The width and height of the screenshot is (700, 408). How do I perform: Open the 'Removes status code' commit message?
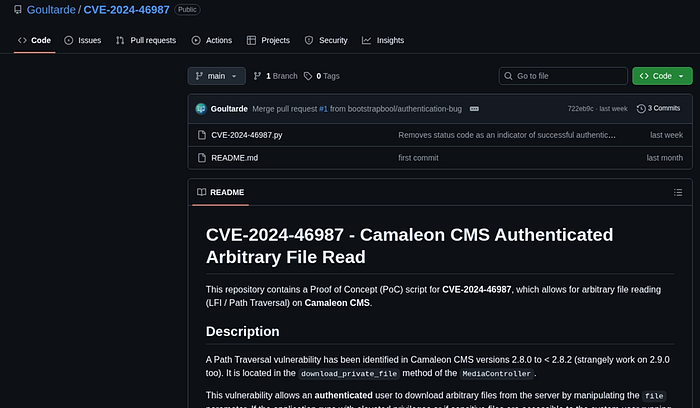507,135
